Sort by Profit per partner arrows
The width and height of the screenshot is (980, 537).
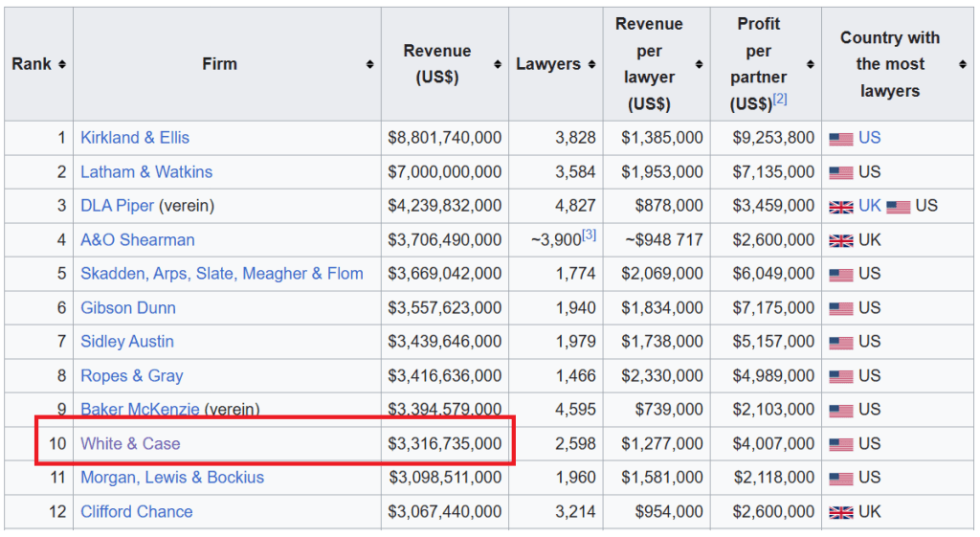tap(811, 64)
